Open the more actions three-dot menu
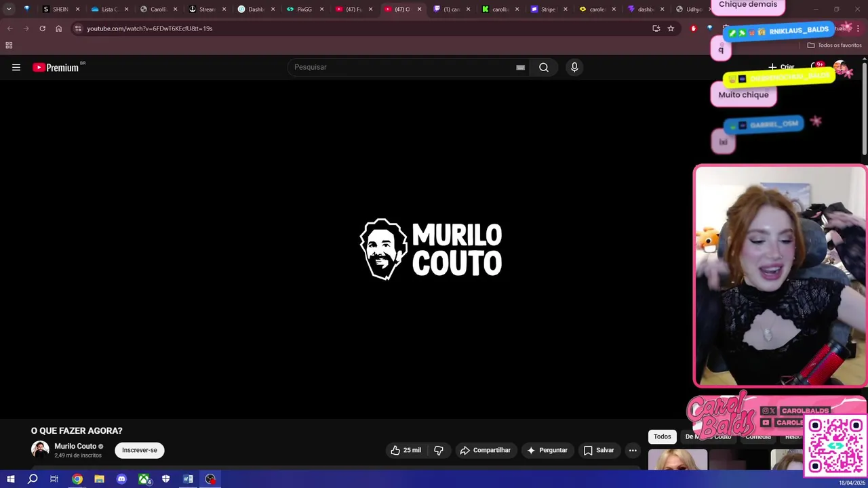 point(633,450)
